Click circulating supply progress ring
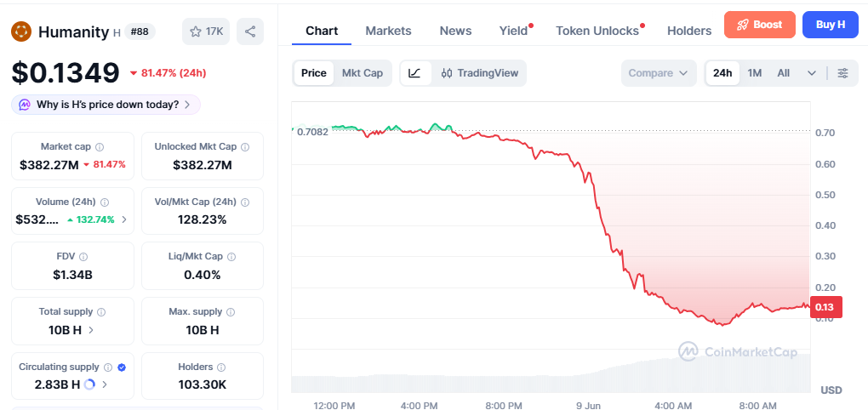This screenshot has height=410, width=868. (x=89, y=384)
